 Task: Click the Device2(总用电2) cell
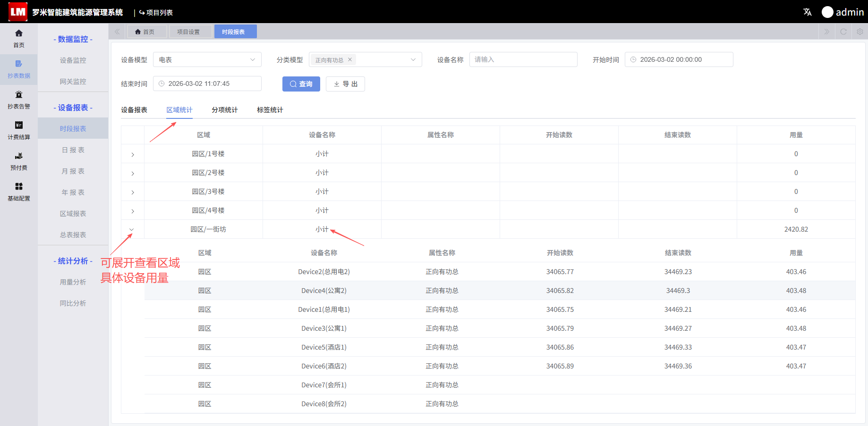(324, 272)
